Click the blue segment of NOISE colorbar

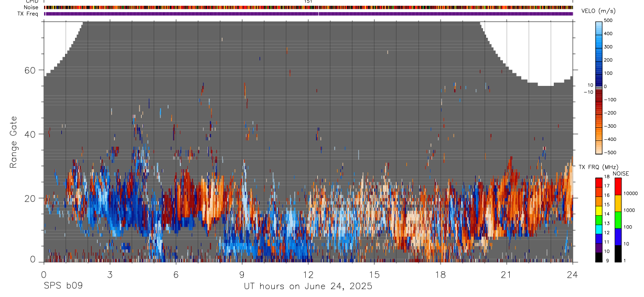619,237
